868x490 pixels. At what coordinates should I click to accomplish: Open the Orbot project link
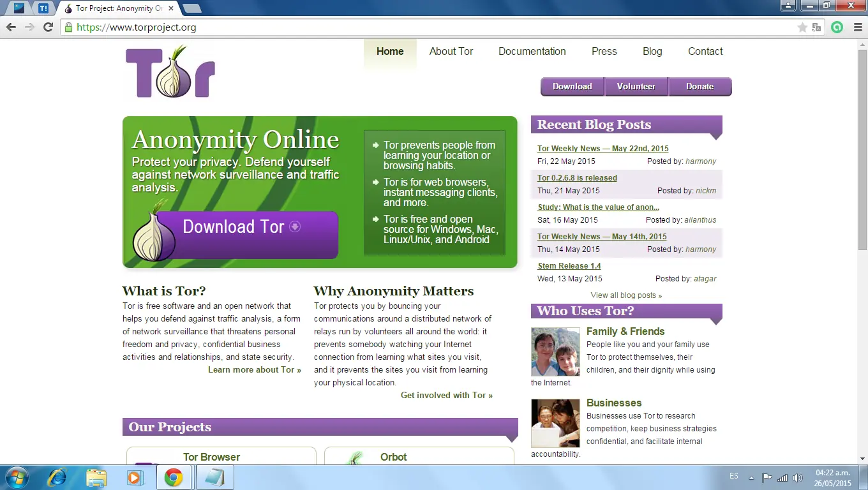[x=393, y=457]
